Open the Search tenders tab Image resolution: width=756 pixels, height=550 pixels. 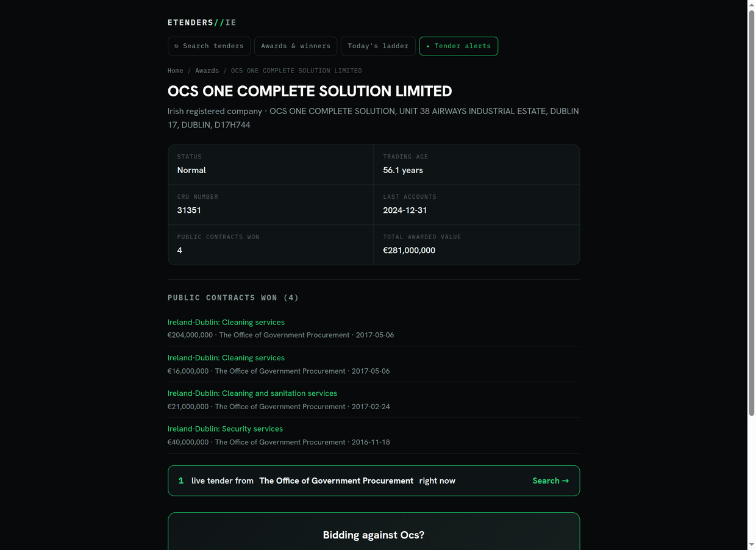209,46
